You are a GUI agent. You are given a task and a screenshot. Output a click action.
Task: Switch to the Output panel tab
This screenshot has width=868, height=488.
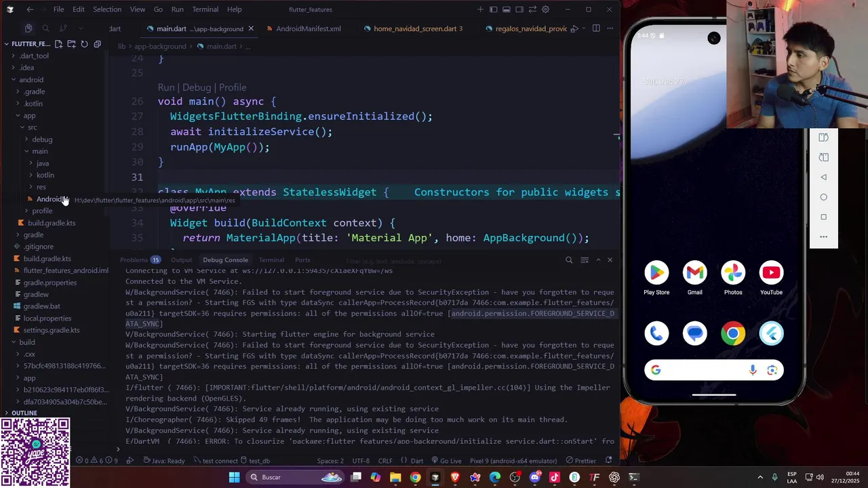tap(182, 260)
